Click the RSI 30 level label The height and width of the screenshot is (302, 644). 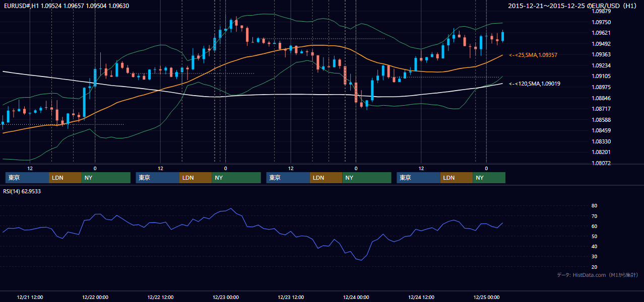coord(594,256)
